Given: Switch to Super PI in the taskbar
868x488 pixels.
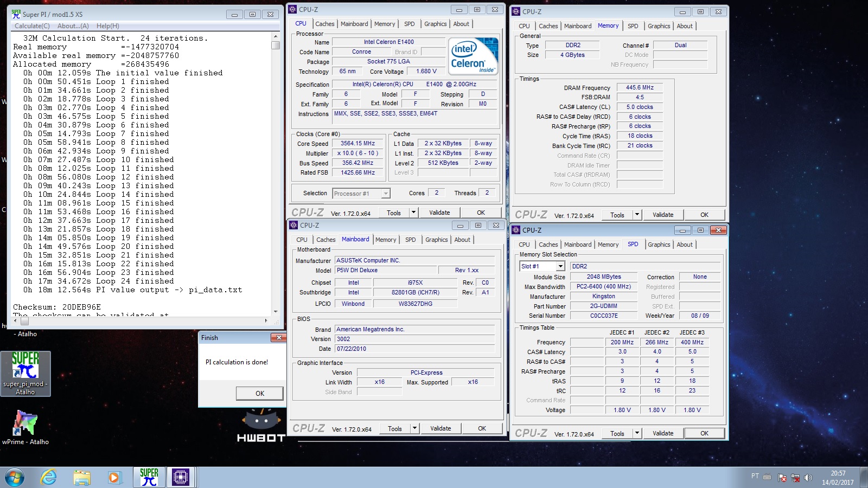Looking at the screenshot, I should pos(149,477).
